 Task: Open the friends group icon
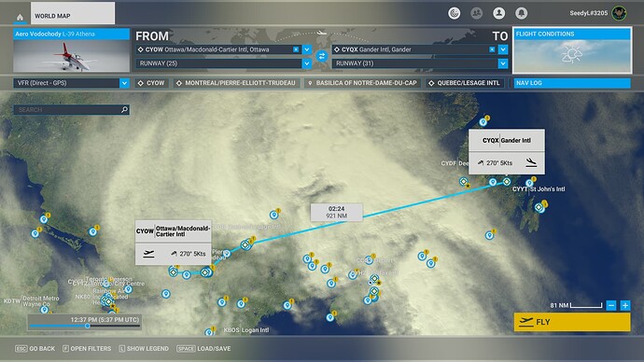pyautogui.click(x=476, y=14)
